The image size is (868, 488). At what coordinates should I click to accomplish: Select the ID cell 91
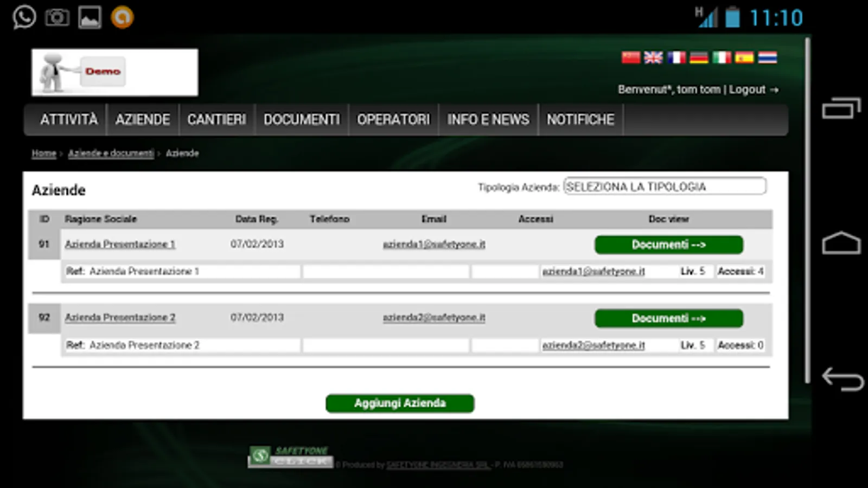44,244
